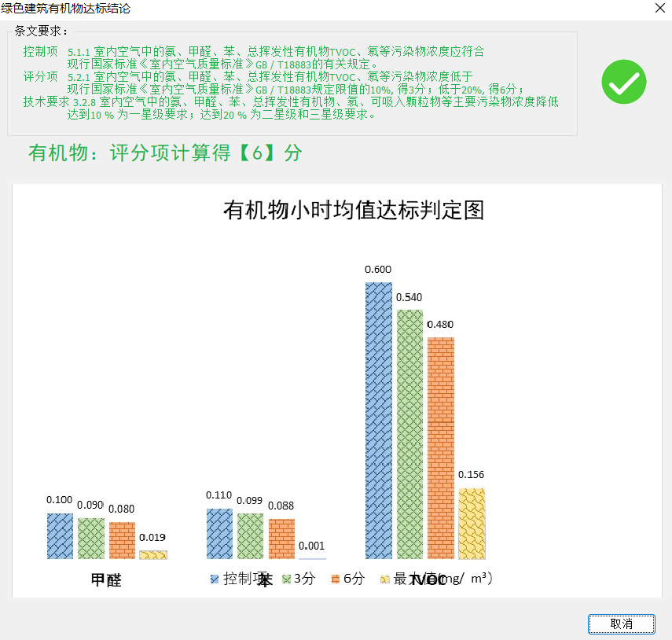The image size is (672, 640).
Task: Click the green 3分 legend swatch
Action: (286, 579)
